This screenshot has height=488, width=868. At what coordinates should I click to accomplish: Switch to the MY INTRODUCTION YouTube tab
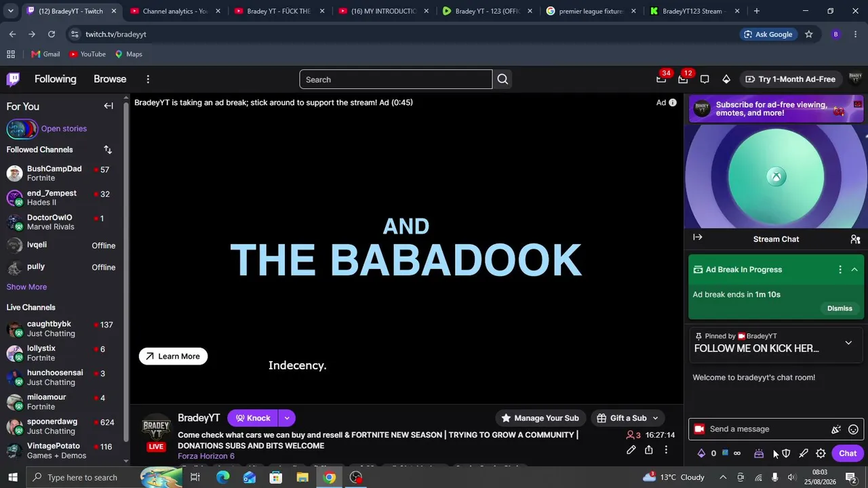click(383, 11)
